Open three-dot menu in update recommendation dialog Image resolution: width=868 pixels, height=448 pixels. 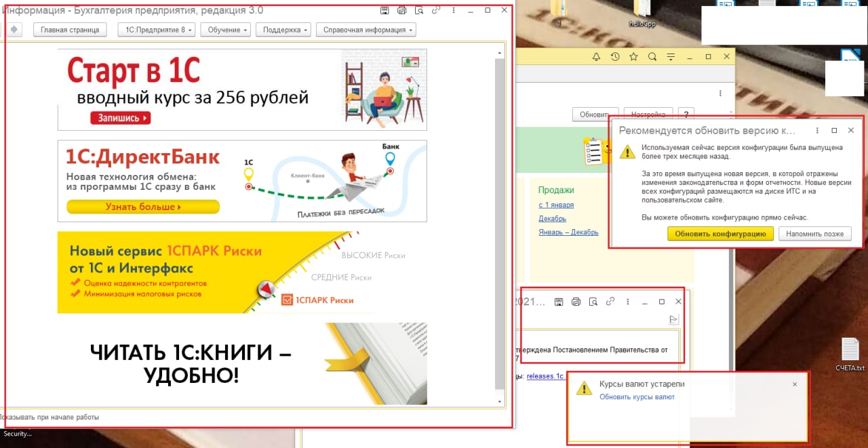(817, 130)
